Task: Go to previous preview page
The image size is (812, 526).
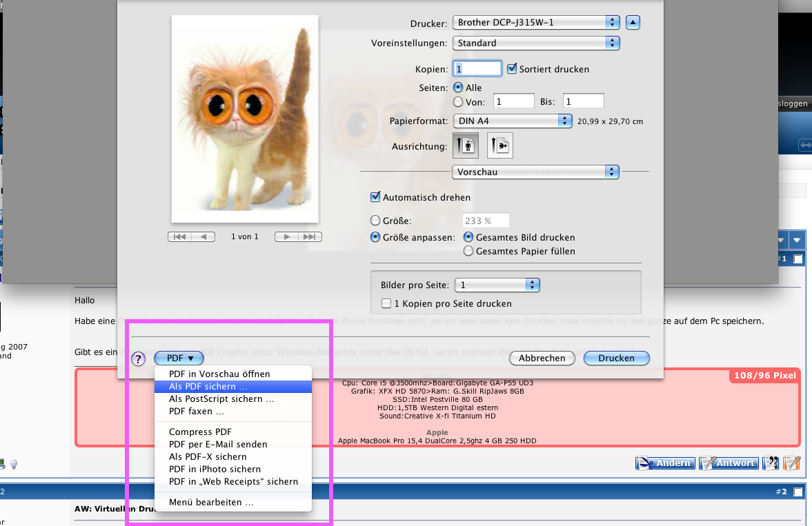Action: (x=204, y=236)
